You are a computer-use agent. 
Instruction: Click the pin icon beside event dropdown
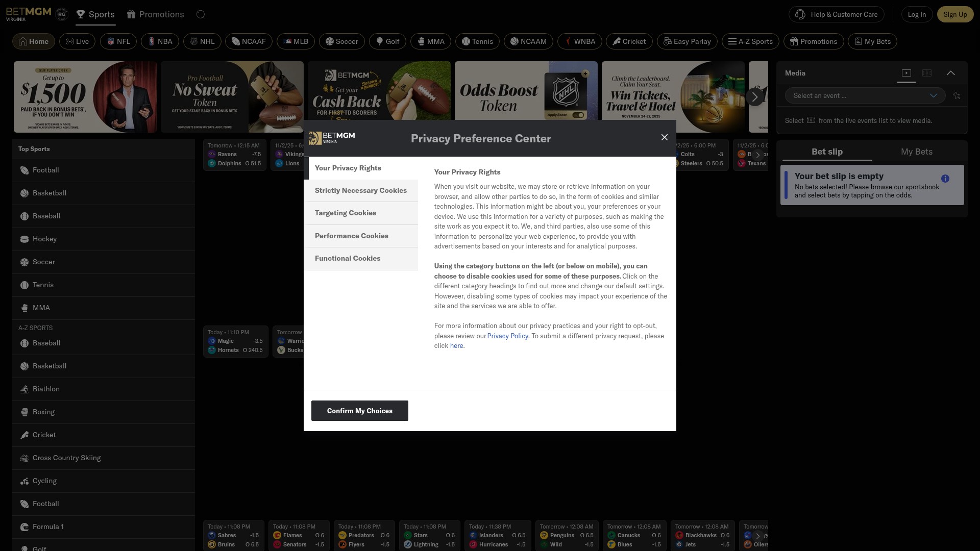coord(957,95)
